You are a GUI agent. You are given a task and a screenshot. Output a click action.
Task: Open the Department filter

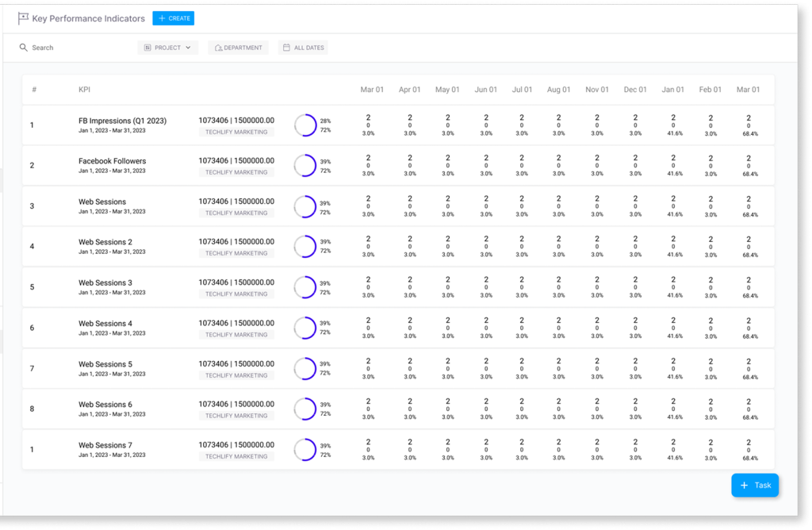tap(239, 48)
